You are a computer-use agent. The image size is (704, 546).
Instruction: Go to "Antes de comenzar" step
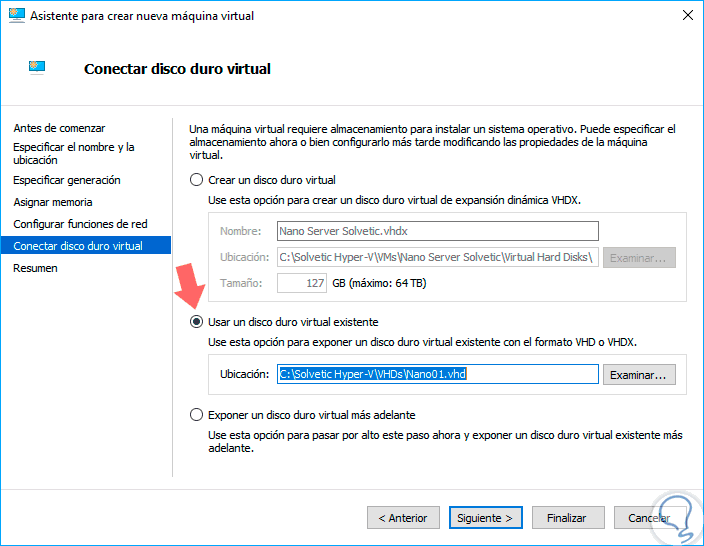(x=59, y=128)
